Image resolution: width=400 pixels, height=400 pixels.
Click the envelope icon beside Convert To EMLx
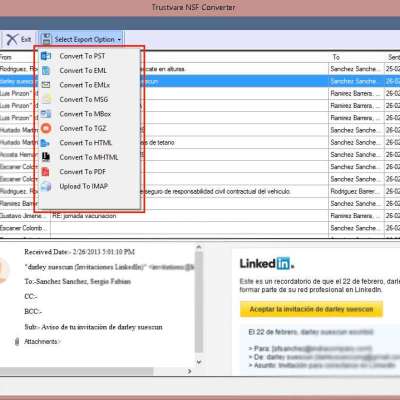click(46, 85)
